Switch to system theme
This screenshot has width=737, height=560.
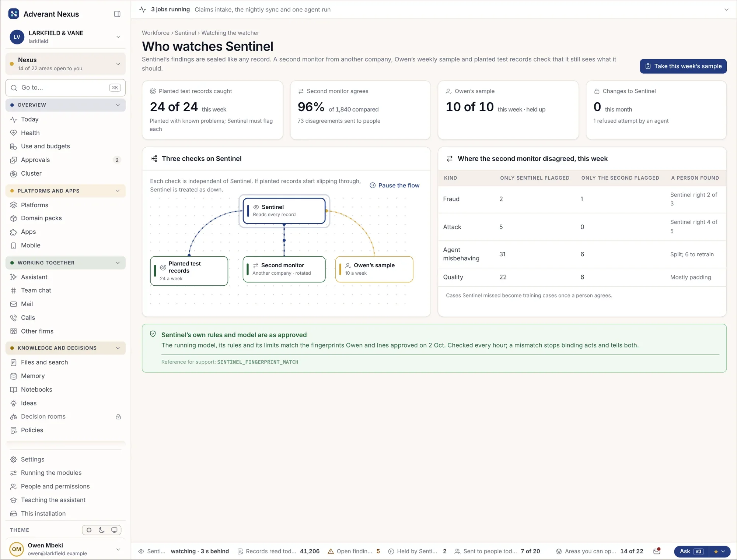(114, 530)
